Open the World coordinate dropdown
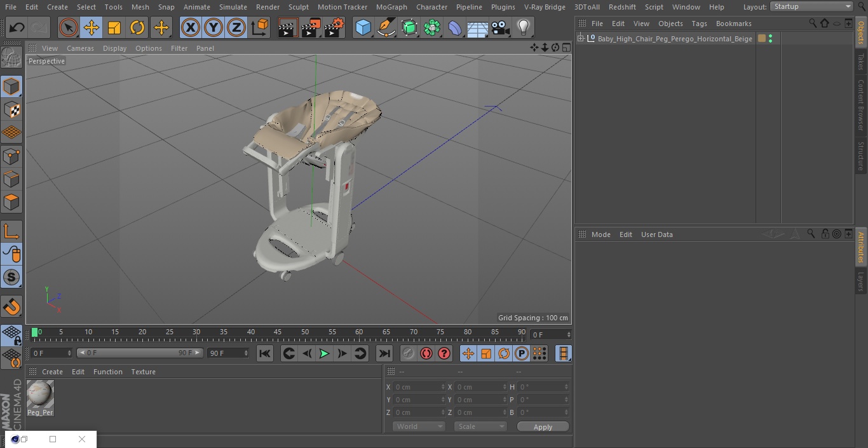This screenshot has height=448, width=868. (418, 426)
